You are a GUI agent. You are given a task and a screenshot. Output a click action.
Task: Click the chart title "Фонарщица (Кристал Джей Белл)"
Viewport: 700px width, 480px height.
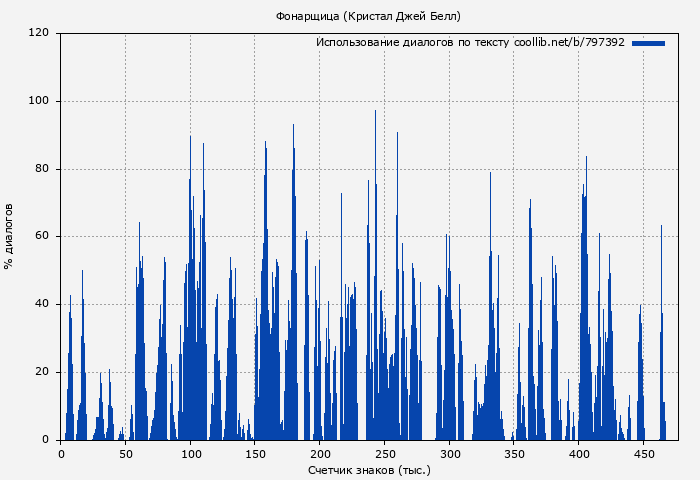369,16
